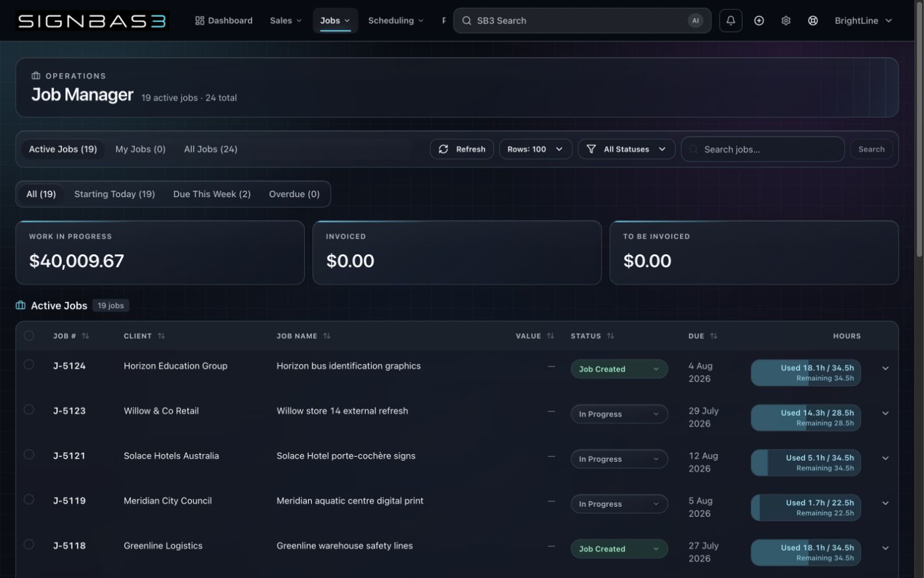Click the Refresh button
Image resolution: width=924 pixels, height=578 pixels.
tap(462, 149)
